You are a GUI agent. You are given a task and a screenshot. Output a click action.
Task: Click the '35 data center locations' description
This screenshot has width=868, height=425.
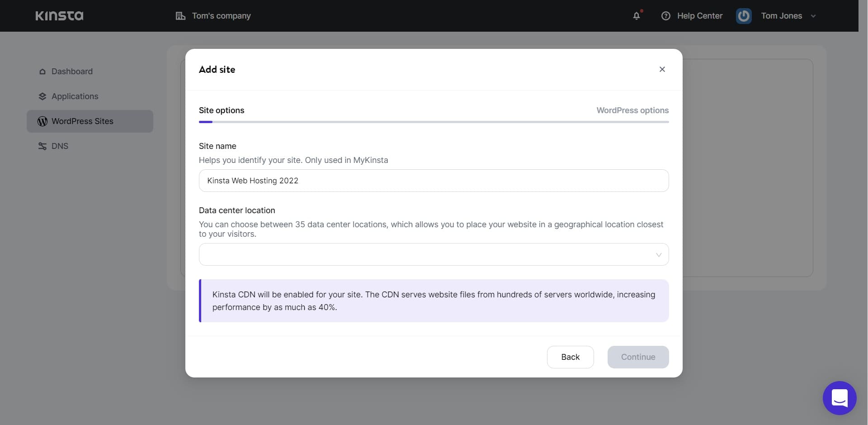coord(431,229)
